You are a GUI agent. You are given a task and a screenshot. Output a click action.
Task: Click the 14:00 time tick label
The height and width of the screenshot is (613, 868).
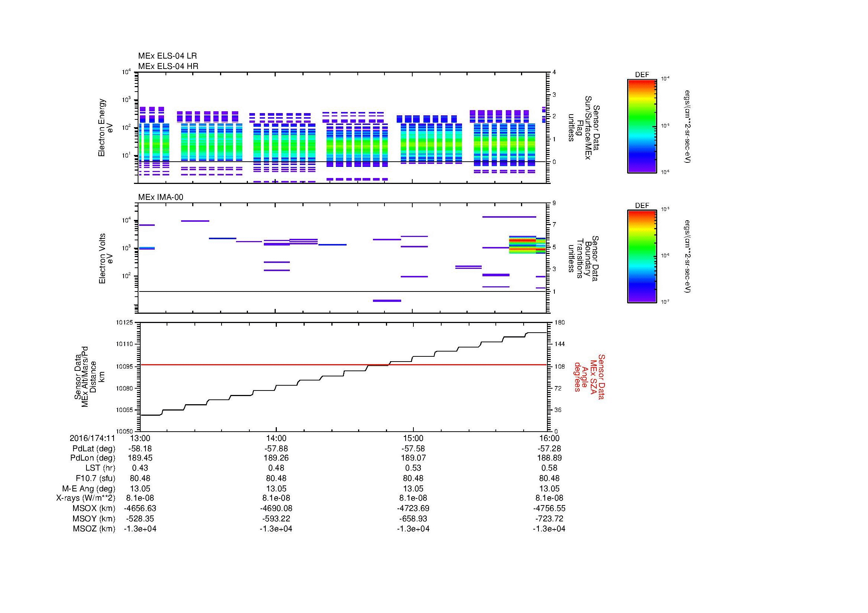pyautogui.click(x=276, y=438)
